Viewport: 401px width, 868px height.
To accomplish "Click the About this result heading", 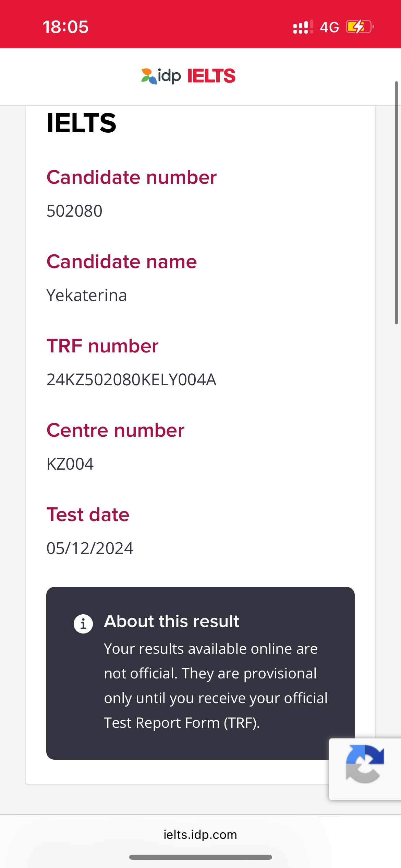I will [x=171, y=621].
